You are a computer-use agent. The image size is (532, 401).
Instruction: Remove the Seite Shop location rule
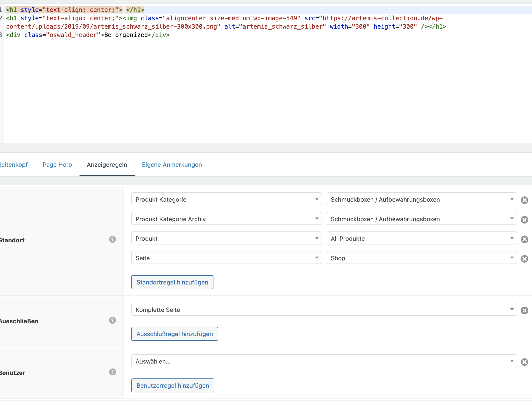tap(524, 259)
